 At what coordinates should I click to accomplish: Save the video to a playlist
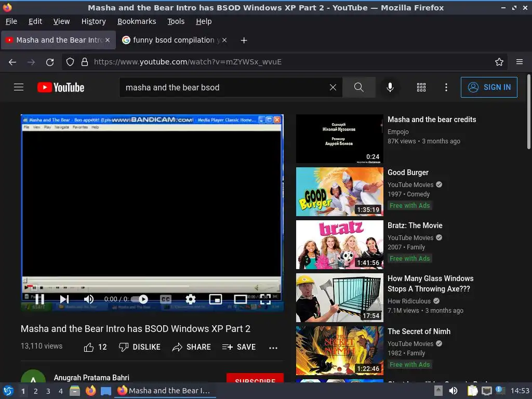coord(239,347)
